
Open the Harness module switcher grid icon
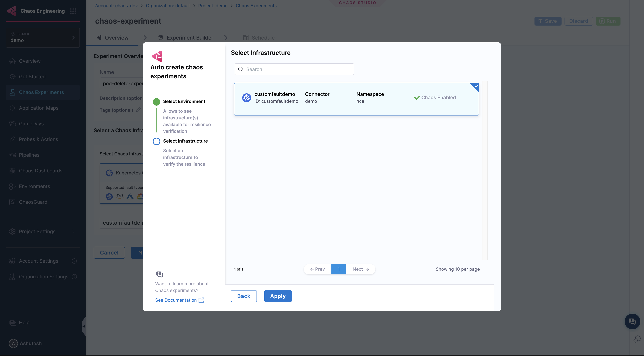(x=73, y=11)
